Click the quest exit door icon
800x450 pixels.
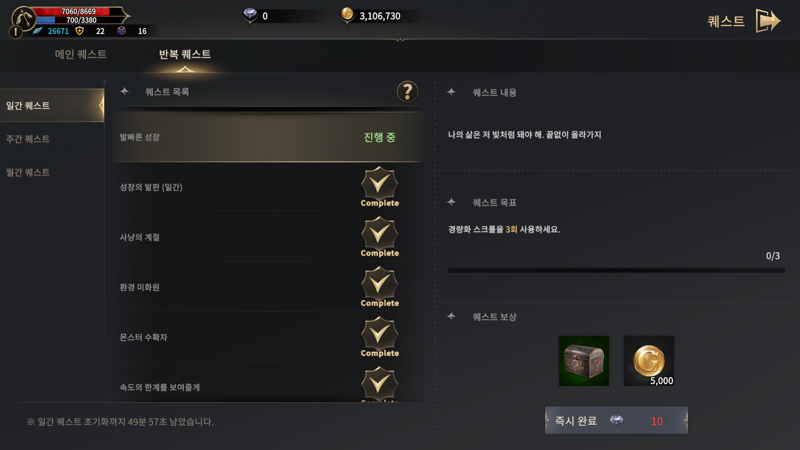(768, 21)
